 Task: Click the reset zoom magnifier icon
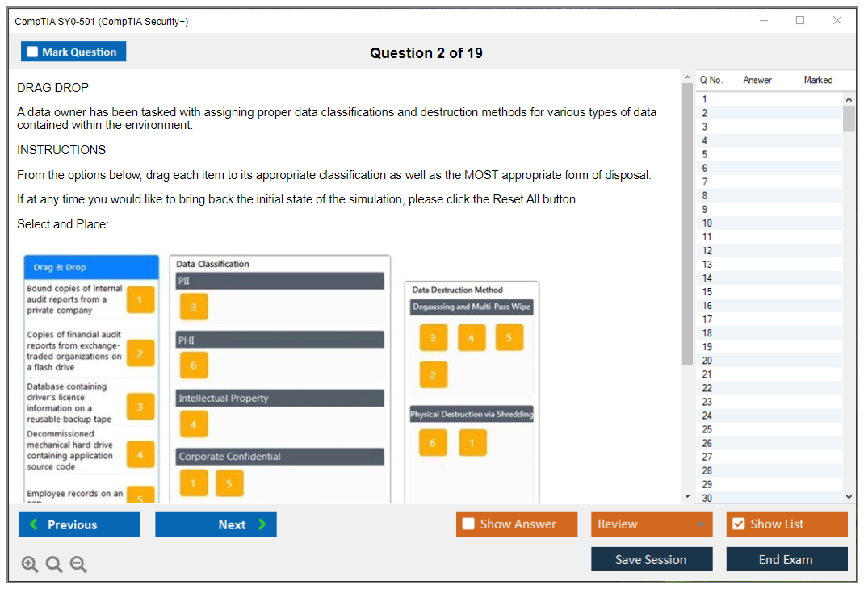(x=54, y=565)
